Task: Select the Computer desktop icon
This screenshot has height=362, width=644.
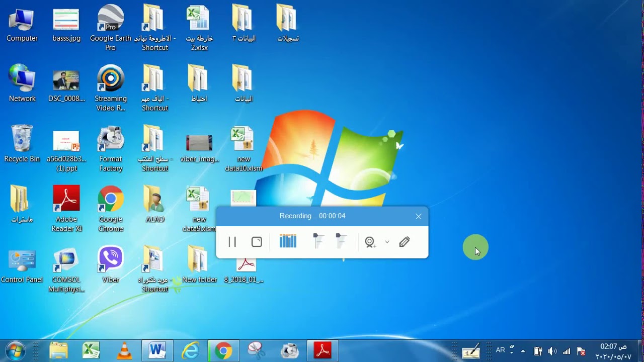Action: click(22, 24)
